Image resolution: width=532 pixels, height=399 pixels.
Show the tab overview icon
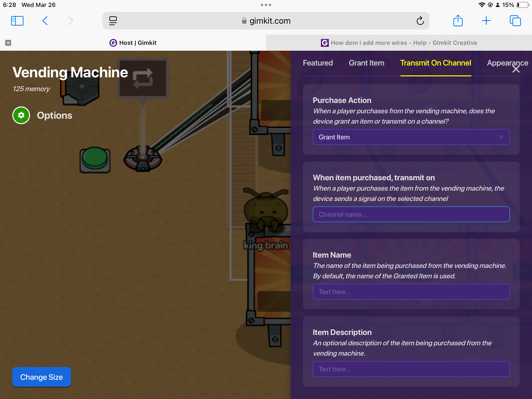(x=515, y=21)
